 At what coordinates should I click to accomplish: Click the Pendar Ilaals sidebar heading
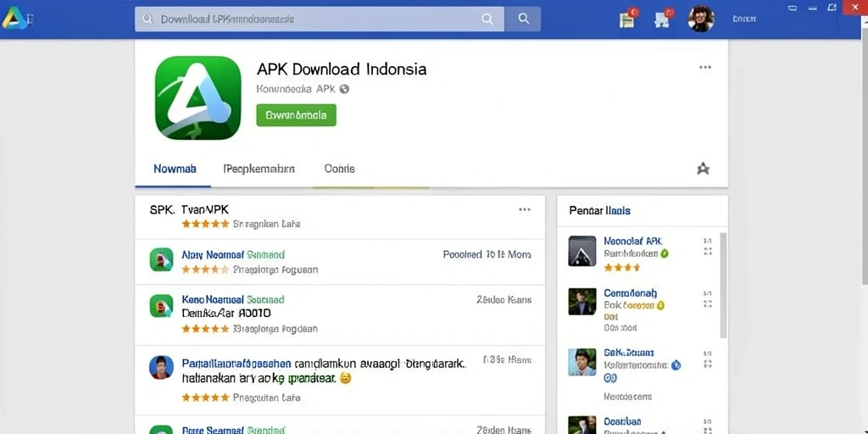[599, 210]
